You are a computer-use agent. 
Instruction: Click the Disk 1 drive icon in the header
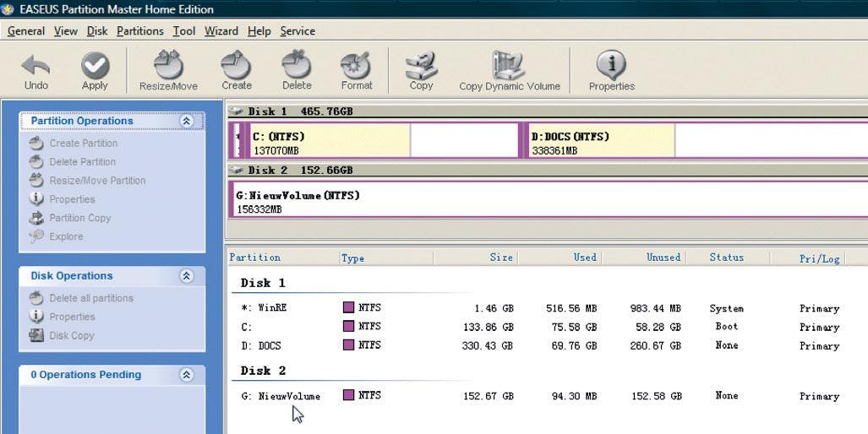pyautogui.click(x=237, y=111)
